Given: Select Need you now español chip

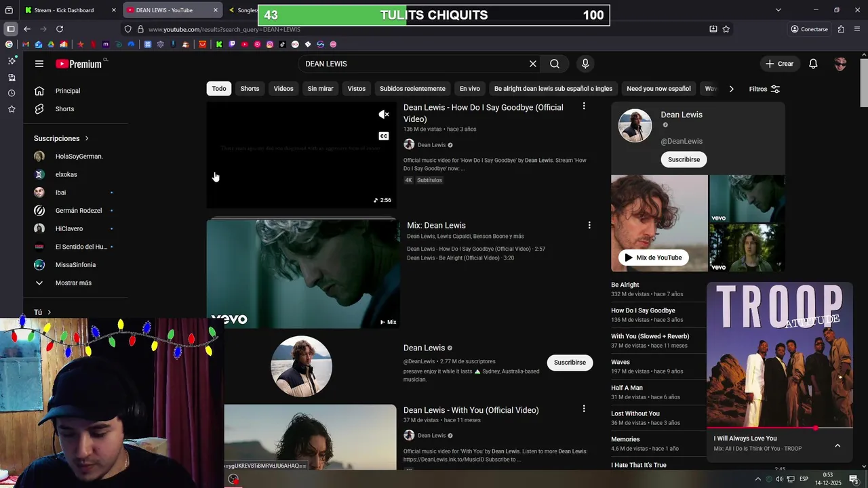Looking at the screenshot, I should pyautogui.click(x=658, y=89).
